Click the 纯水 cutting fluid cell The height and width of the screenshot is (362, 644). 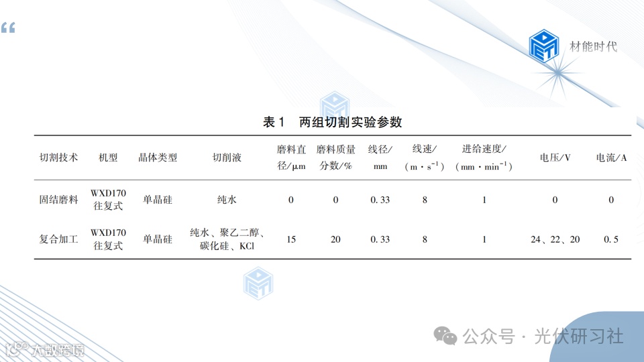pyautogui.click(x=227, y=200)
